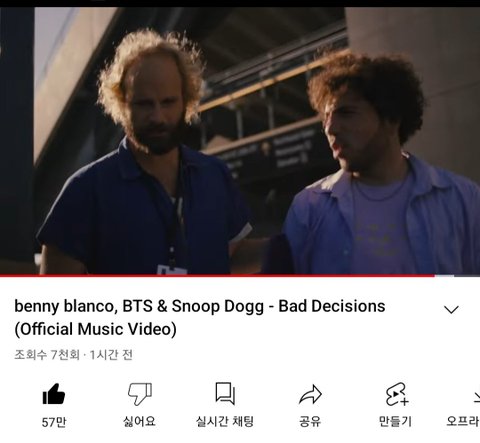The image size is (480, 443).
Task: Jump to the gray unplayed end of the progress bar
Action: [x=457, y=275]
